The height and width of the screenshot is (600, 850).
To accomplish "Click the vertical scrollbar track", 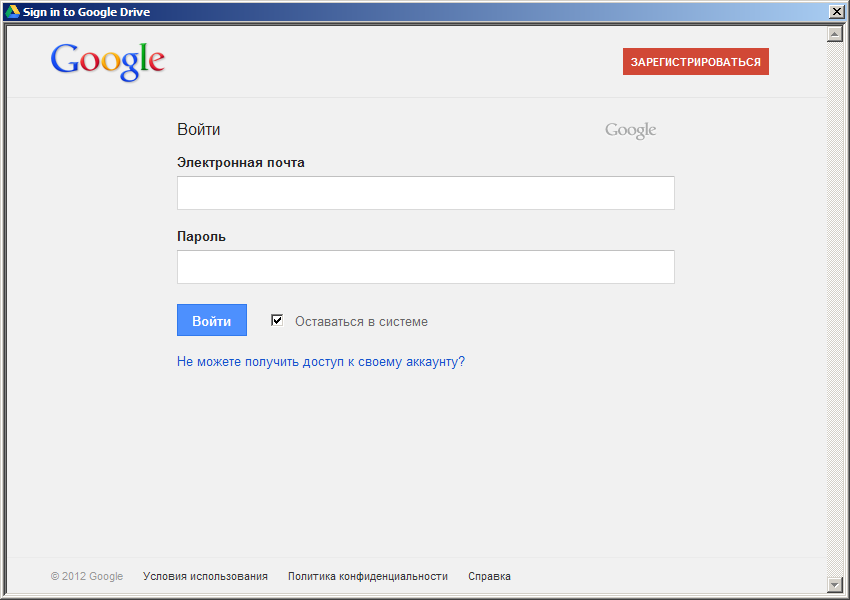I will [835, 300].
